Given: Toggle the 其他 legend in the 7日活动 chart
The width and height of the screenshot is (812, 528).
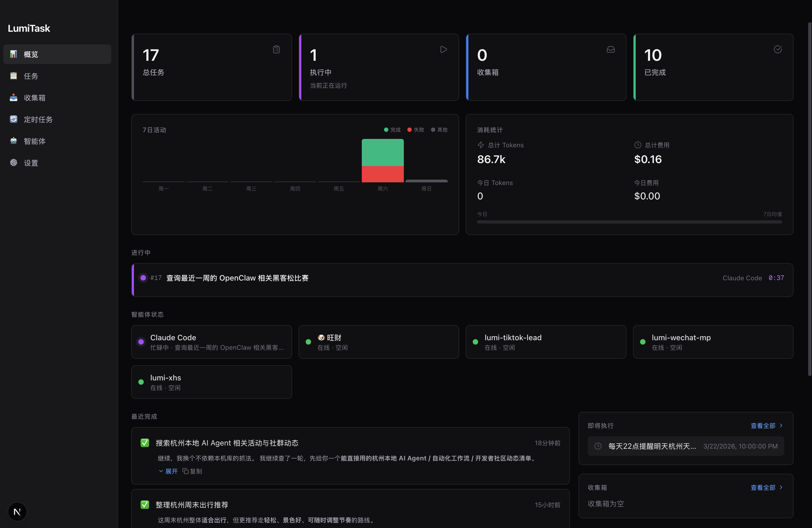Looking at the screenshot, I should tap(439, 130).
